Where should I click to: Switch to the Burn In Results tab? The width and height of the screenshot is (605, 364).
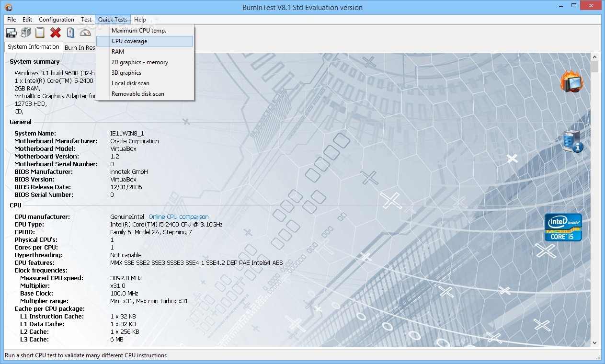point(80,48)
